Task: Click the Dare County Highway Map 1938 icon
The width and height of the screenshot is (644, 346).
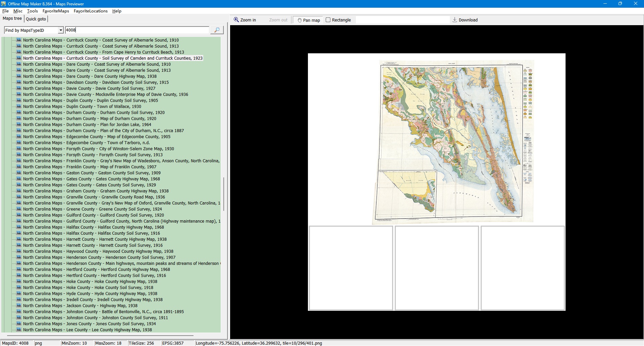Action: pyautogui.click(x=19, y=76)
